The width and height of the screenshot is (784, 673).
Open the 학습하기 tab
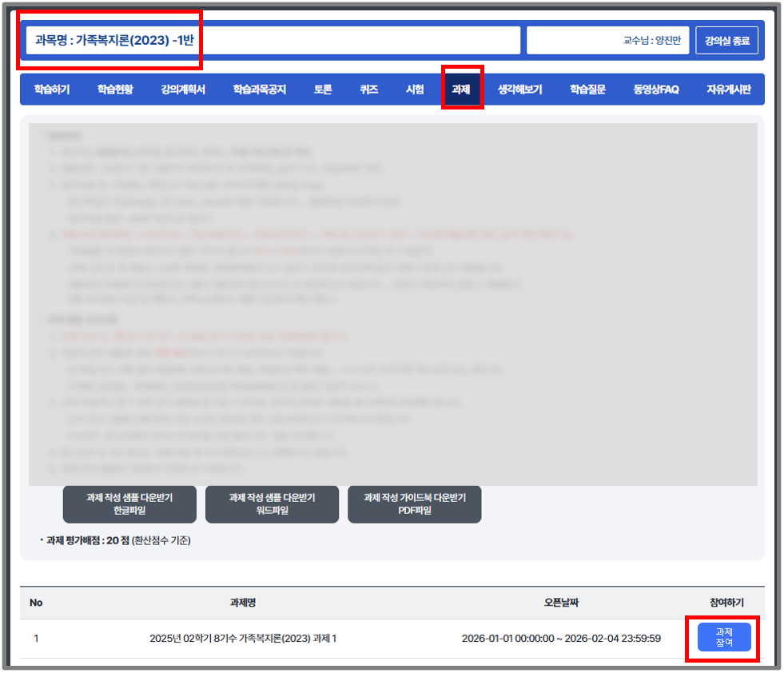pyautogui.click(x=52, y=90)
